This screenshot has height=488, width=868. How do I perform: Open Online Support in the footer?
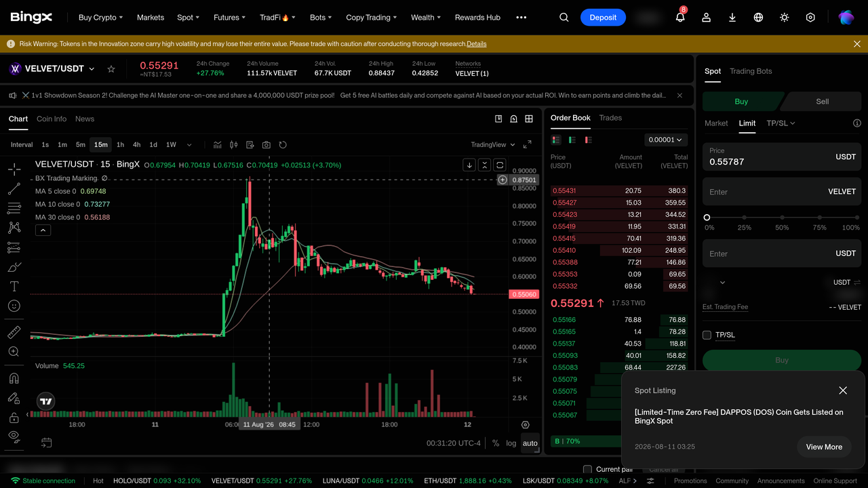(x=835, y=481)
